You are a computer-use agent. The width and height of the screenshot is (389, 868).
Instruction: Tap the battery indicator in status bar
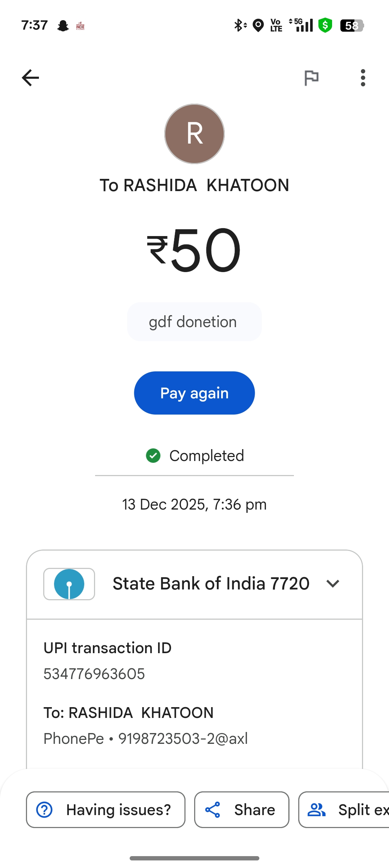[x=352, y=26]
